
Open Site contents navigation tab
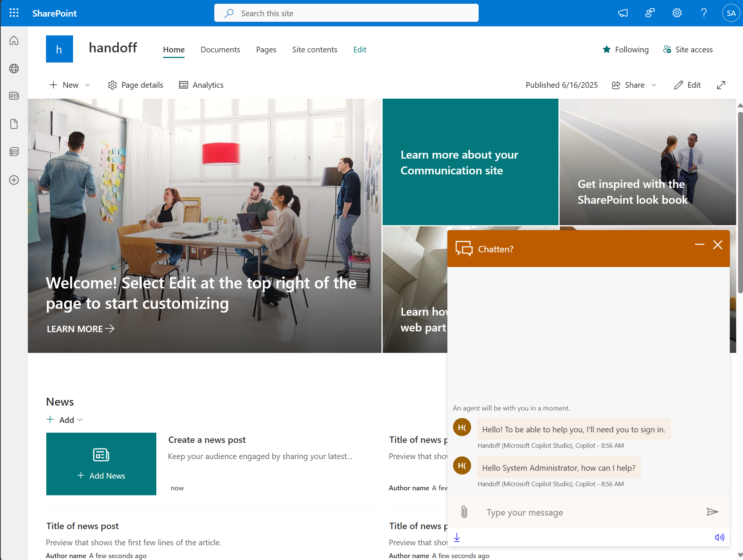coord(315,50)
